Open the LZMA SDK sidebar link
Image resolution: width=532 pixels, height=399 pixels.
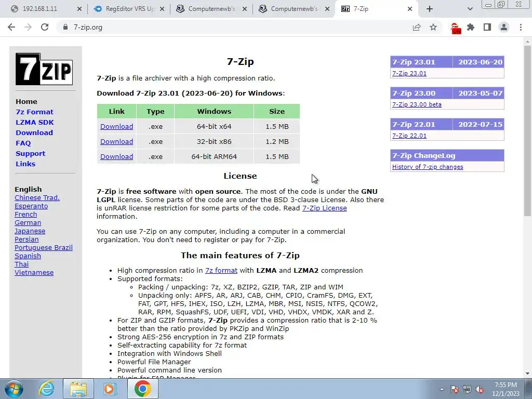35,123
